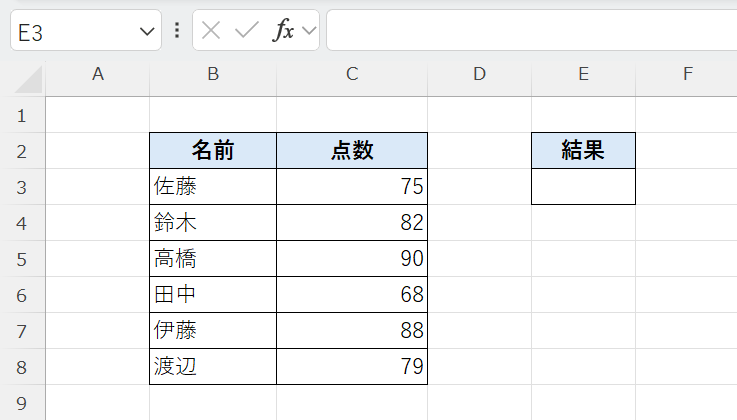Click the Name Box showing E3

pos(70,31)
